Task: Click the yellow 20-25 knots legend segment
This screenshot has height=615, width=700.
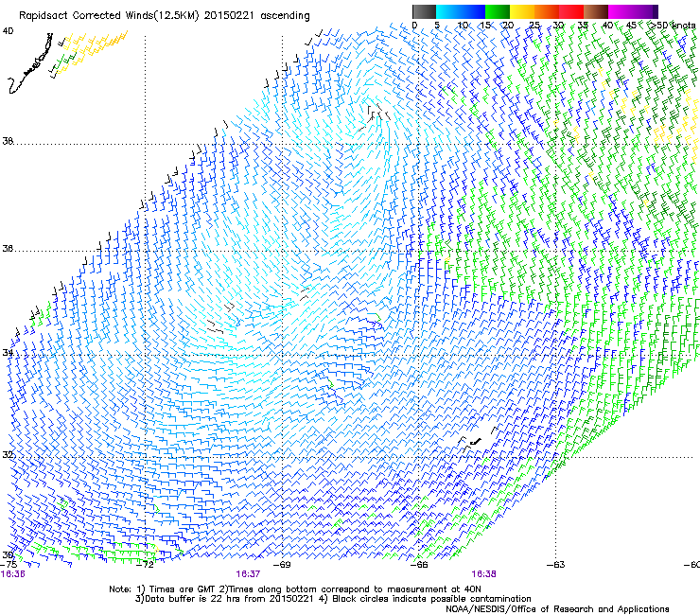Action: (522, 11)
